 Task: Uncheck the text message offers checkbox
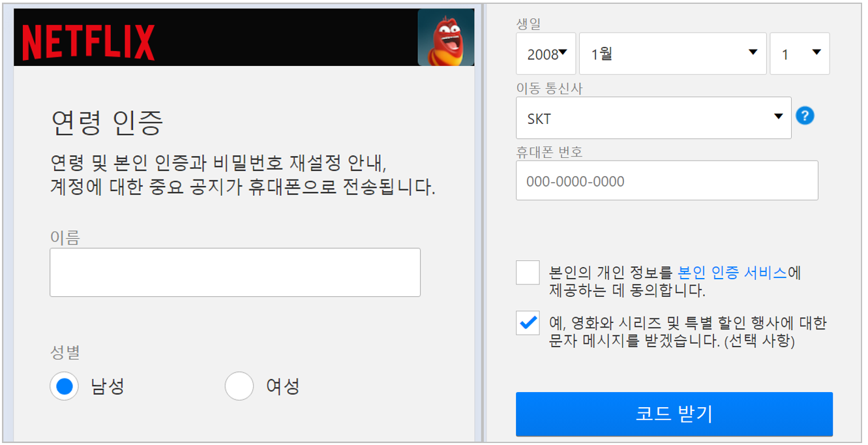tap(528, 323)
